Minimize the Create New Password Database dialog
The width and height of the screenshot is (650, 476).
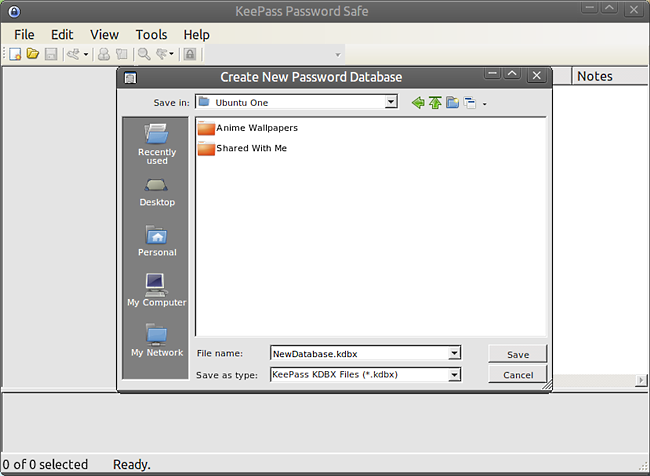click(x=493, y=74)
